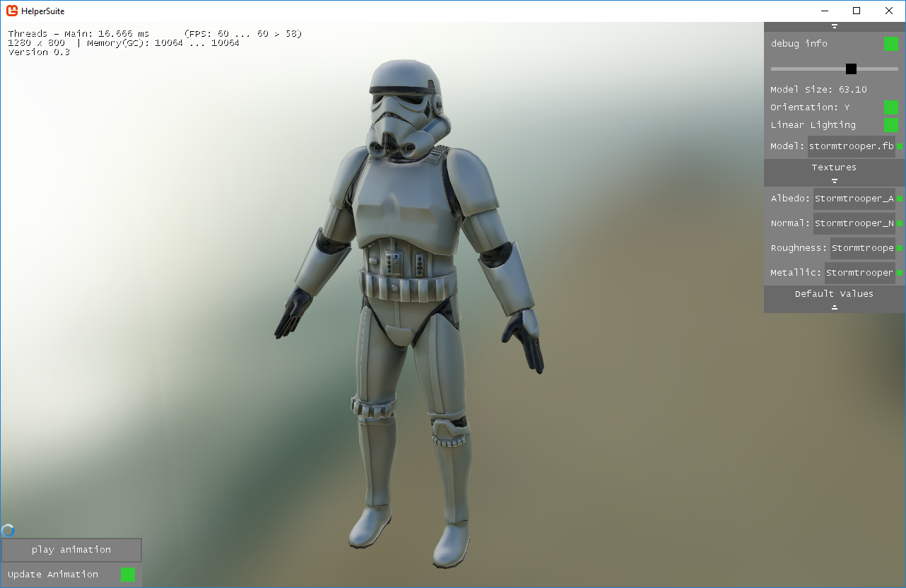Image resolution: width=906 pixels, height=588 pixels.
Task: Click the stormtrooper.fb Model field
Action: (x=852, y=147)
